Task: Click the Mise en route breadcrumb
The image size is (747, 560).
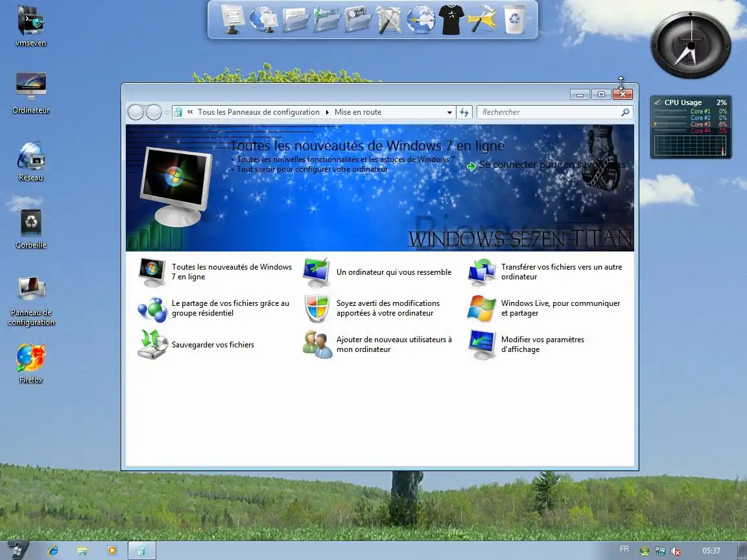Action: [x=358, y=112]
